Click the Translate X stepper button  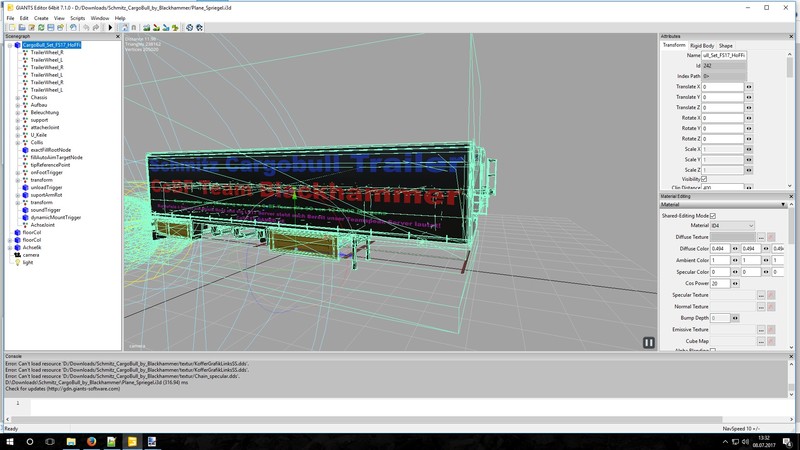tap(748, 87)
